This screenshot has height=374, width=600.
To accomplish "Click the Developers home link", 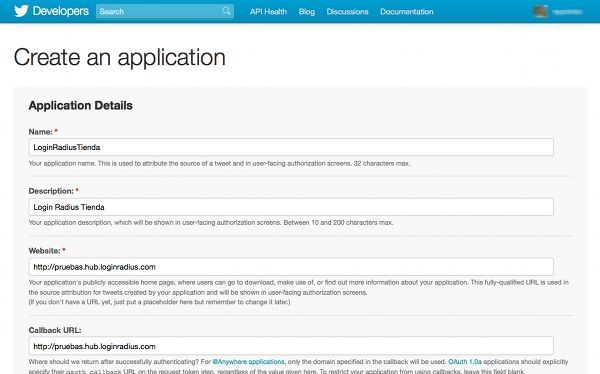I will (x=60, y=11).
